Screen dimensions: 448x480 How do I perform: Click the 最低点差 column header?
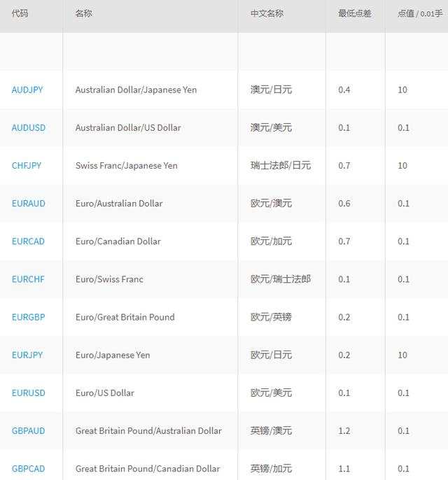(x=355, y=13)
